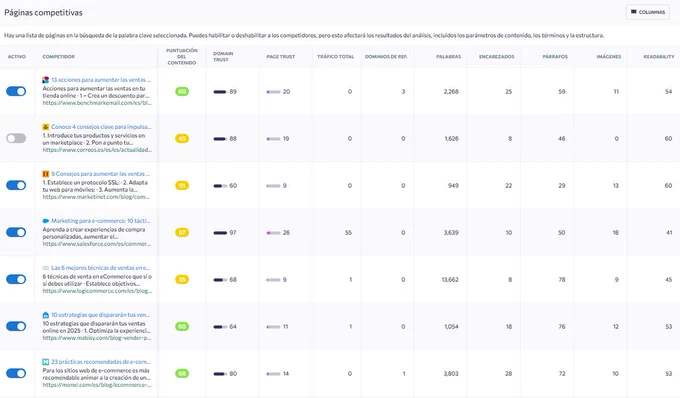Click the Columnas button
This screenshot has height=398, width=680.
coord(647,12)
